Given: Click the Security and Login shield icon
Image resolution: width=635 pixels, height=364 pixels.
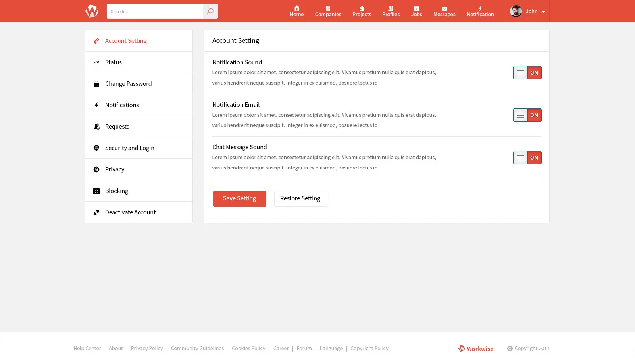Looking at the screenshot, I should tap(96, 148).
